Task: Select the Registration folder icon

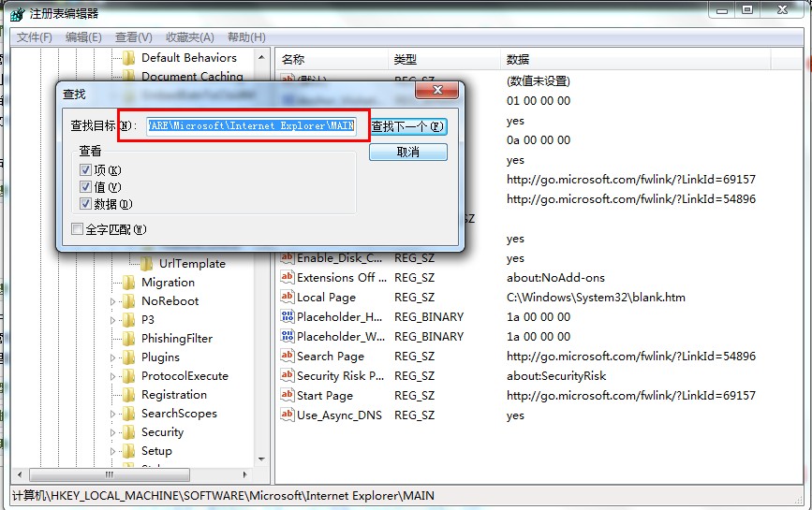Action: (128, 395)
